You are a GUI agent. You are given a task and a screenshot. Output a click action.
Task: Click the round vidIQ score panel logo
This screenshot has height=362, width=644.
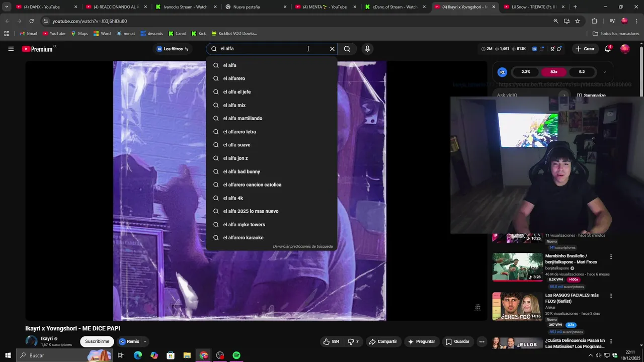(x=502, y=72)
